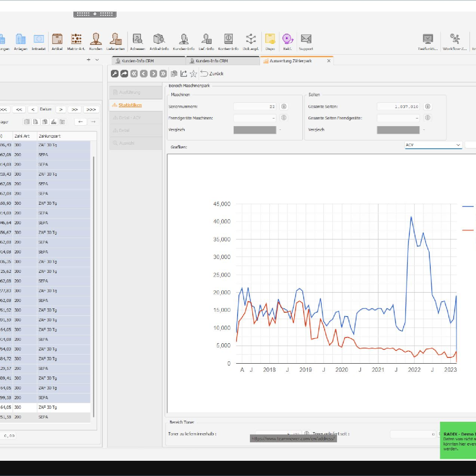Click the right arrow button in left panel
Viewport: 476px width, 476px height.
coord(93,122)
